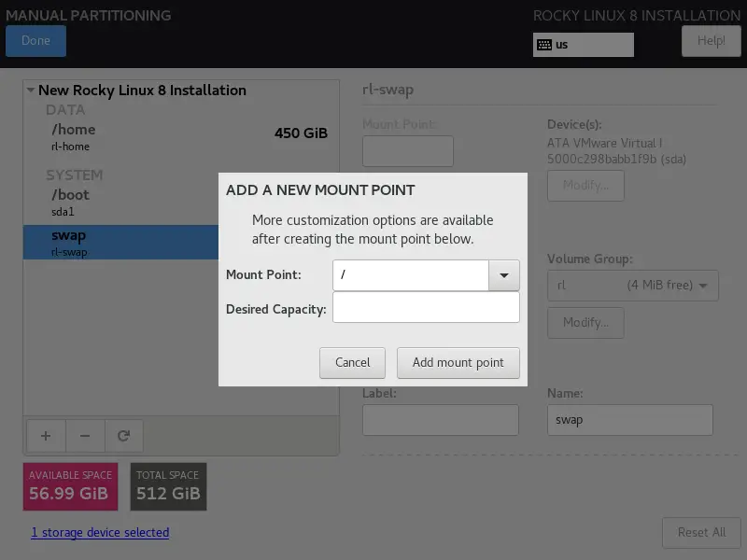The height and width of the screenshot is (560, 747).
Task: Click the plus icon to add partition
Action: click(46, 436)
